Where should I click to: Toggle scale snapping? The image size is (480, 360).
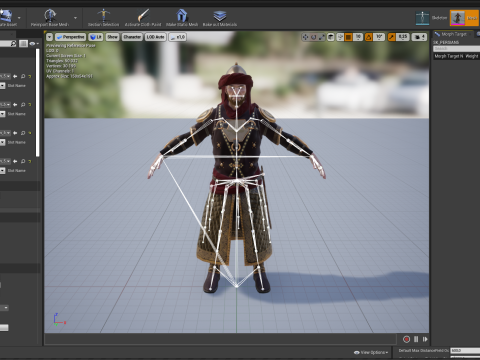pyautogui.click(x=391, y=37)
